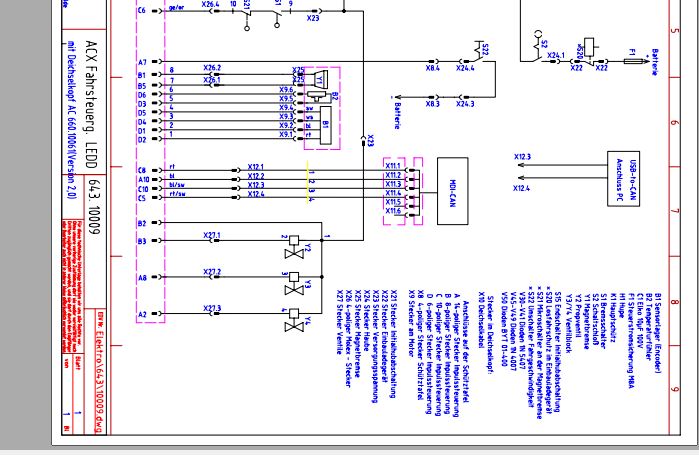
Task: Select pin label D6
Action: (142, 95)
